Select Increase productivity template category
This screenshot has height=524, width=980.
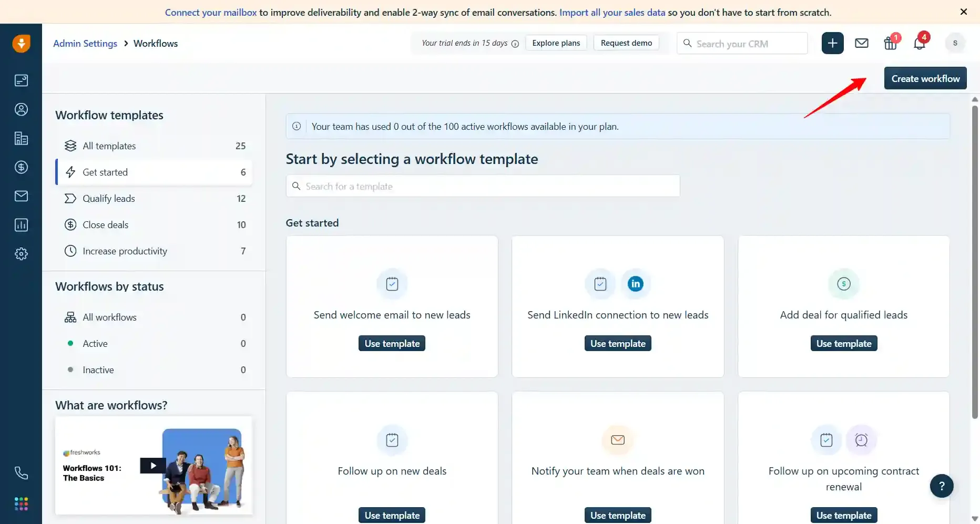click(x=154, y=251)
